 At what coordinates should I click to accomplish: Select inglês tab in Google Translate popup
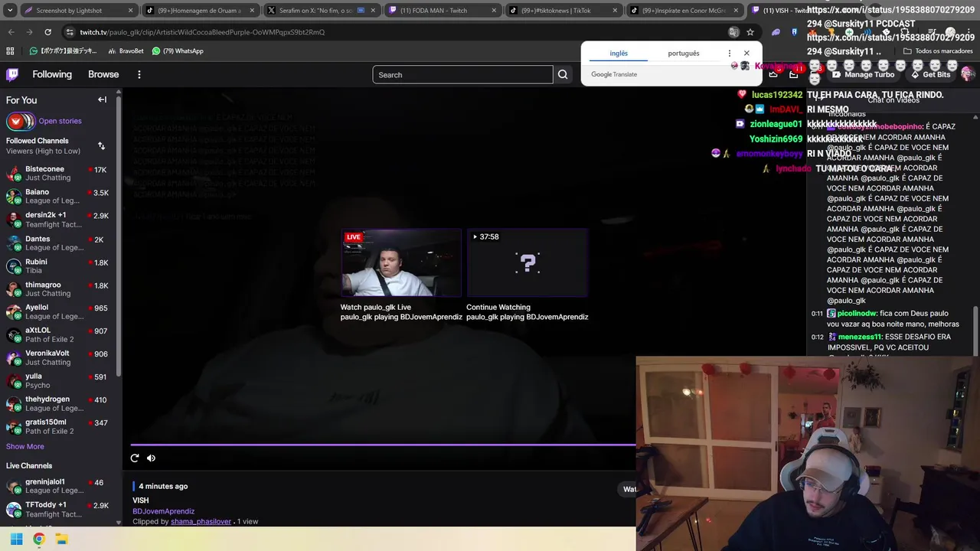619,54
